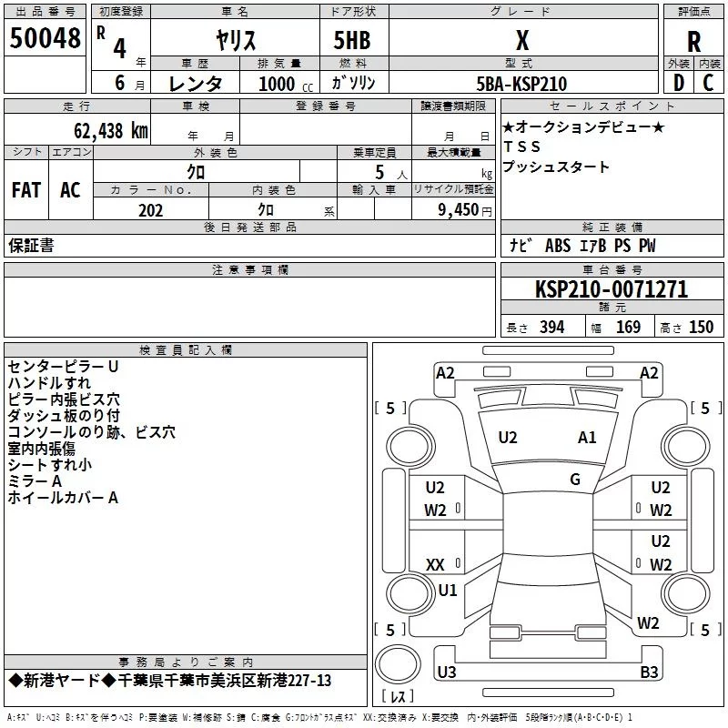Select the セールスポイント header
Image resolution: width=728 pixels, height=728 pixels.
click(612, 106)
